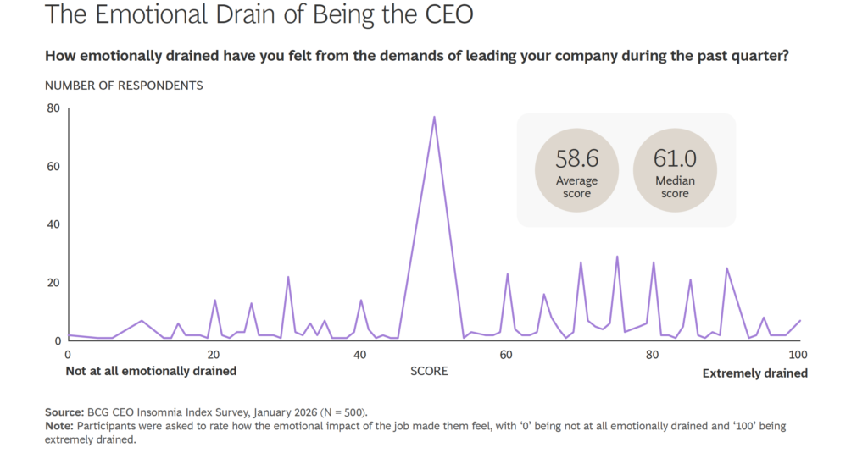Click the 'Not at all emotionally drained' label
Screen dimensions: 868x453
tap(151, 371)
